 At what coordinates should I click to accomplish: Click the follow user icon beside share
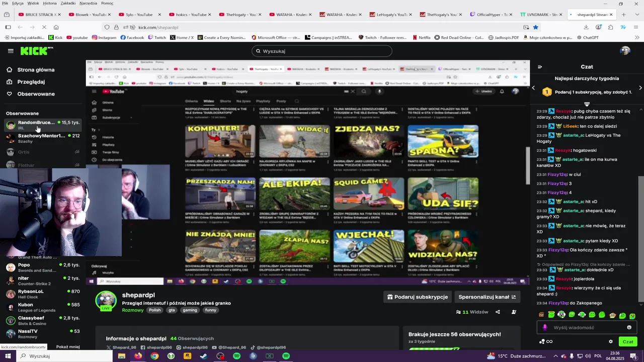(514, 312)
